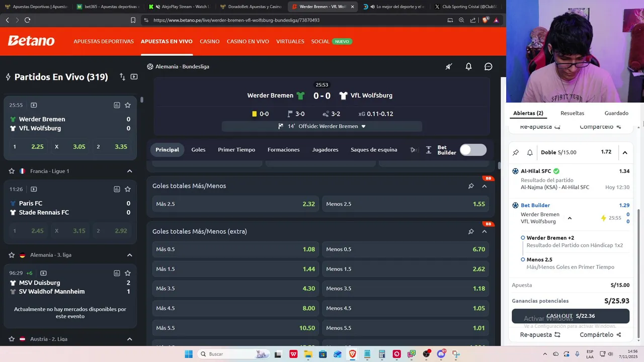
Task: Select Menos 2.5 at odds 1.55
Action: pos(406,204)
